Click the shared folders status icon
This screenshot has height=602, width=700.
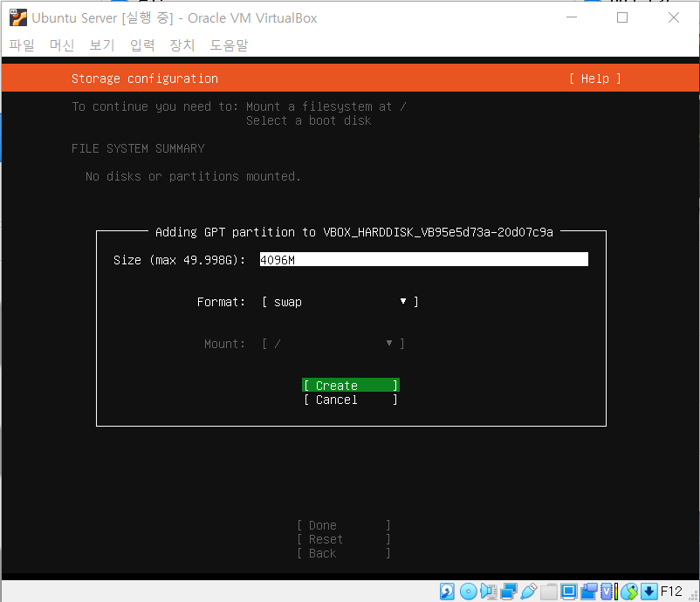(x=549, y=592)
